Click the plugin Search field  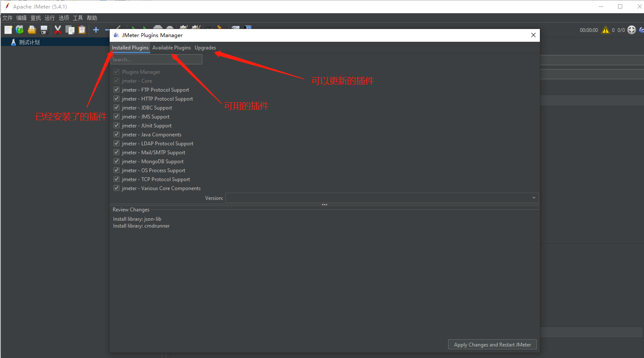tap(156, 60)
